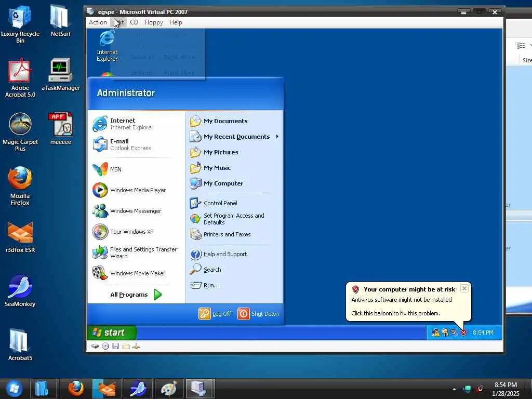Select aTaskManager desktop icon
The height and width of the screenshot is (399, 532).
[60, 75]
